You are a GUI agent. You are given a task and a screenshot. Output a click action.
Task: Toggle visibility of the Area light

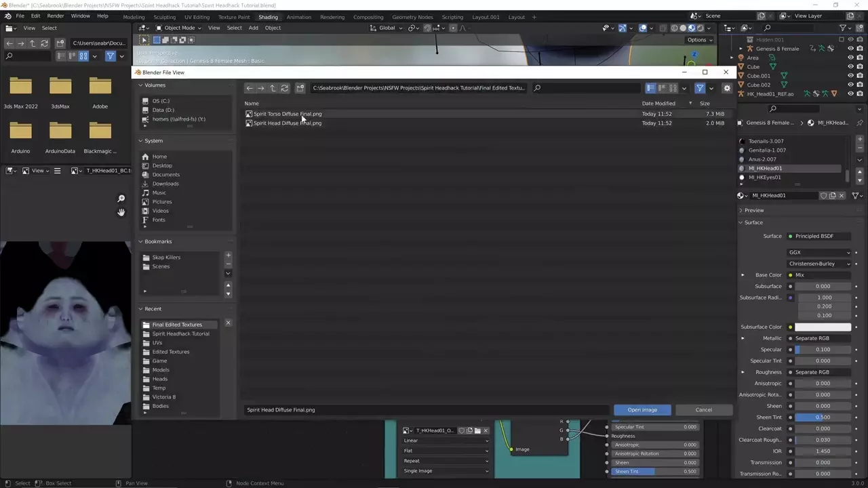click(850, 58)
